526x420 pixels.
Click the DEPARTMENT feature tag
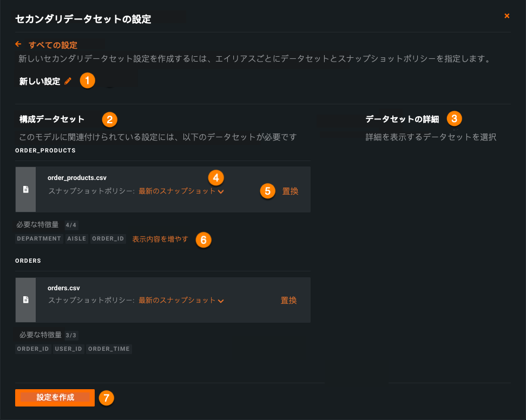click(39, 239)
